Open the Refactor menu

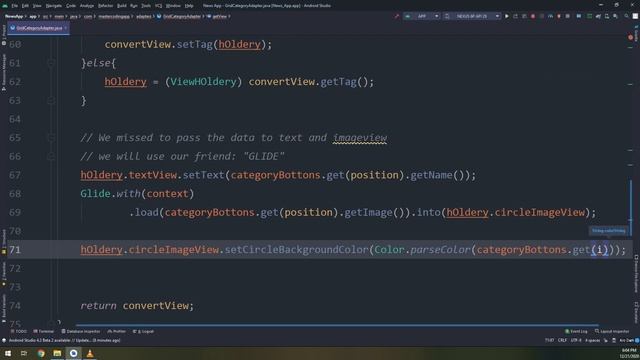tap(105, 6)
